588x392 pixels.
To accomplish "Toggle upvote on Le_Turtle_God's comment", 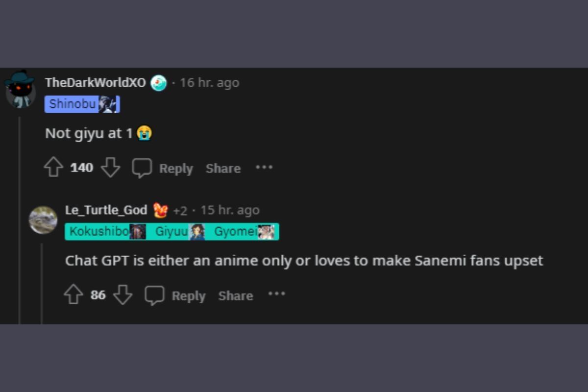I will [x=73, y=294].
